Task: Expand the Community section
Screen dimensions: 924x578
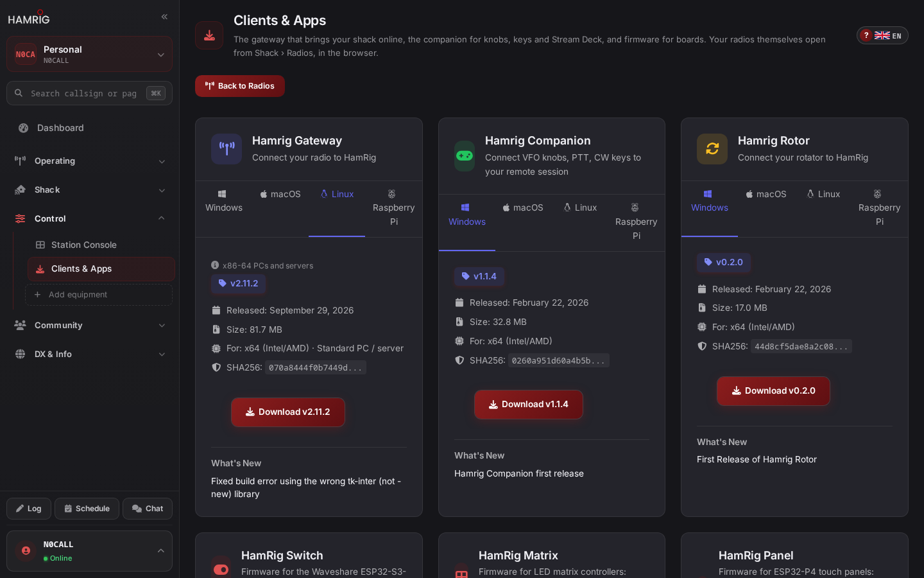Action: 89,326
